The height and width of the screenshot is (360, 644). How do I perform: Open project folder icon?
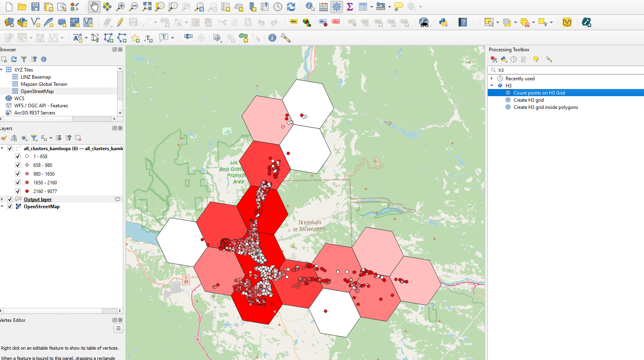[22, 7]
